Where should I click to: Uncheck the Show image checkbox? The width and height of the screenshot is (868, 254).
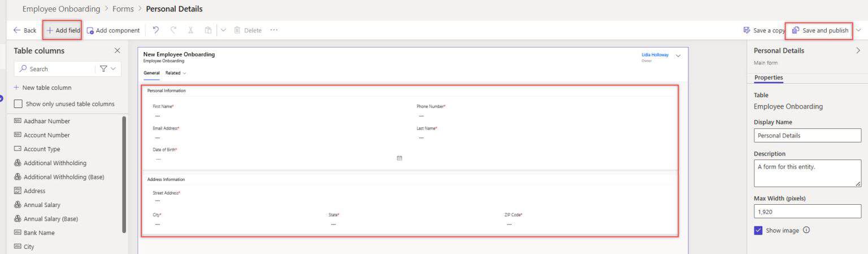click(x=758, y=230)
